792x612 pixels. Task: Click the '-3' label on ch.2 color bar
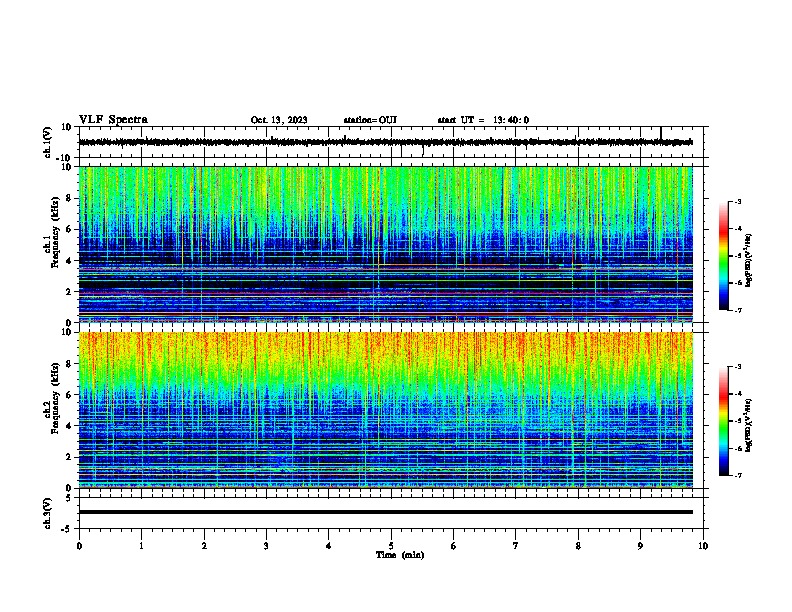coord(737,367)
